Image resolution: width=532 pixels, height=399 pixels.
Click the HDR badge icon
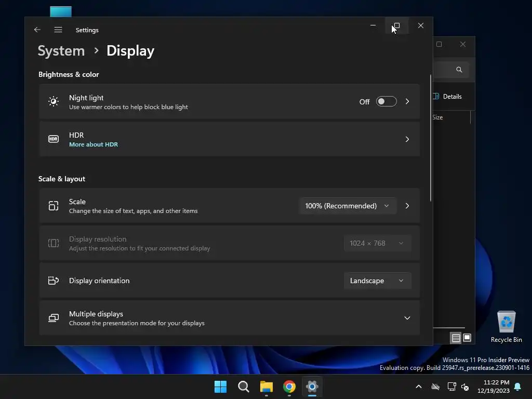(x=54, y=139)
